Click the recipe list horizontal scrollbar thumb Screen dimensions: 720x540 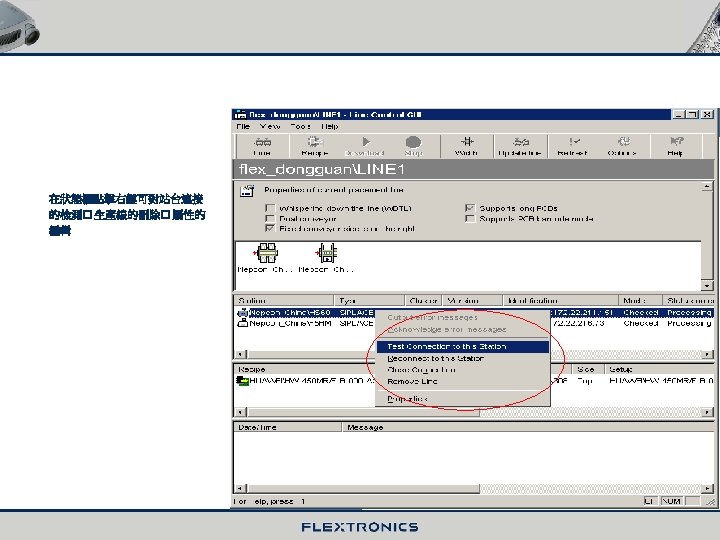[363, 412]
